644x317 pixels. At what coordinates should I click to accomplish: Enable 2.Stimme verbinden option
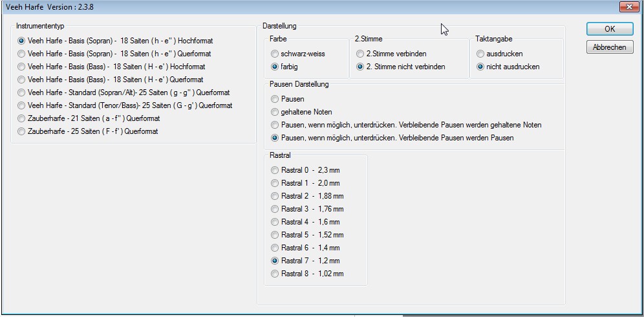click(x=361, y=54)
